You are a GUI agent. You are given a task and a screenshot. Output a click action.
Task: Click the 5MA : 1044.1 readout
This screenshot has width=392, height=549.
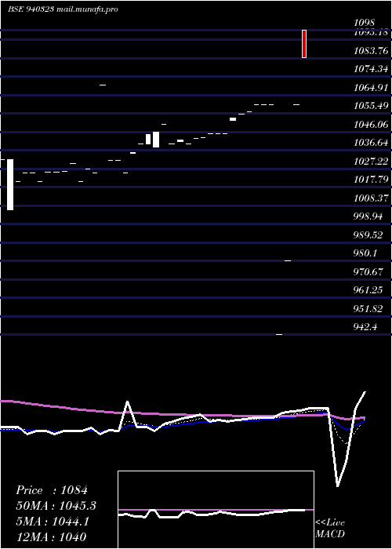tap(53, 522)
